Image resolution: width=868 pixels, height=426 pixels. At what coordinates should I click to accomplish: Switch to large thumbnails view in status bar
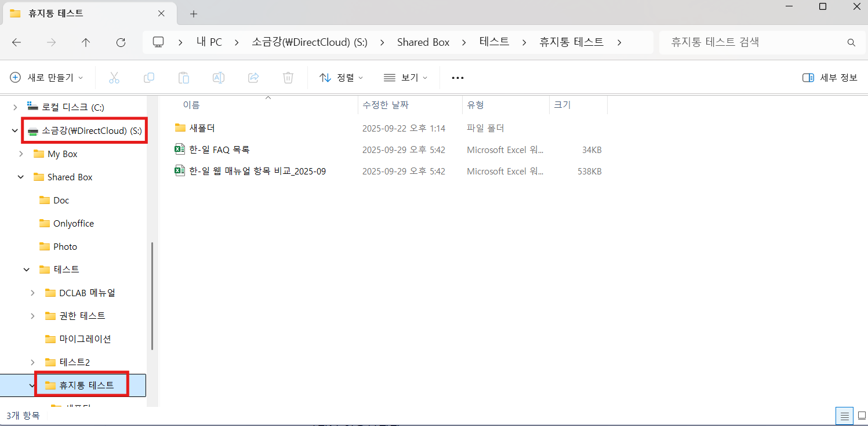click(862, 416)
